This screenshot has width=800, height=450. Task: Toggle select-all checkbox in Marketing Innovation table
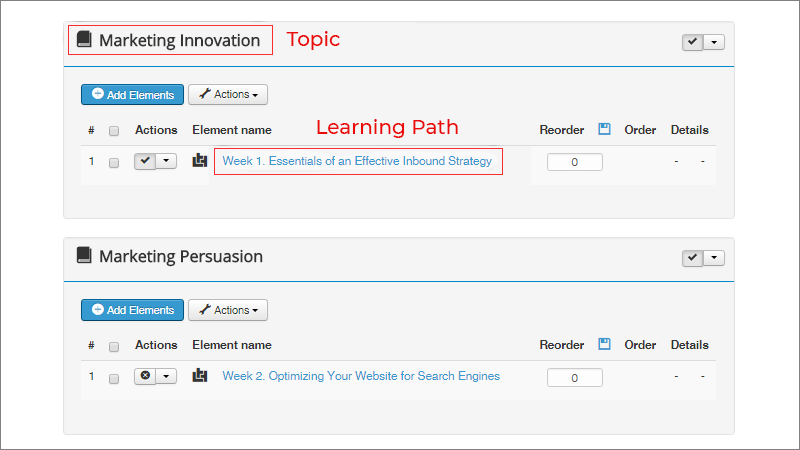[x=114, y=131]
